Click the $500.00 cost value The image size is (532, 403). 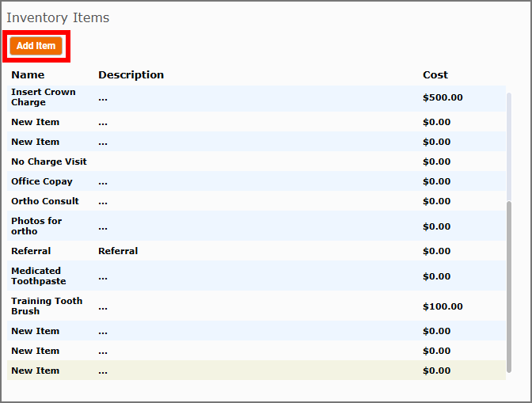pyautogui.click(x=443, y=97)
